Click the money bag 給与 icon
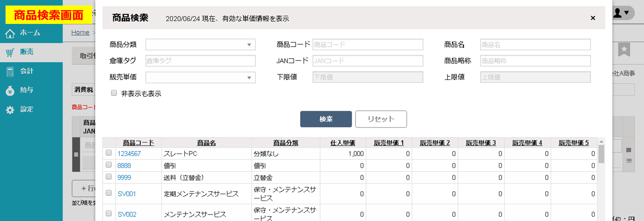Viewport: 644px width, 221px height. (x=10, y=91)
